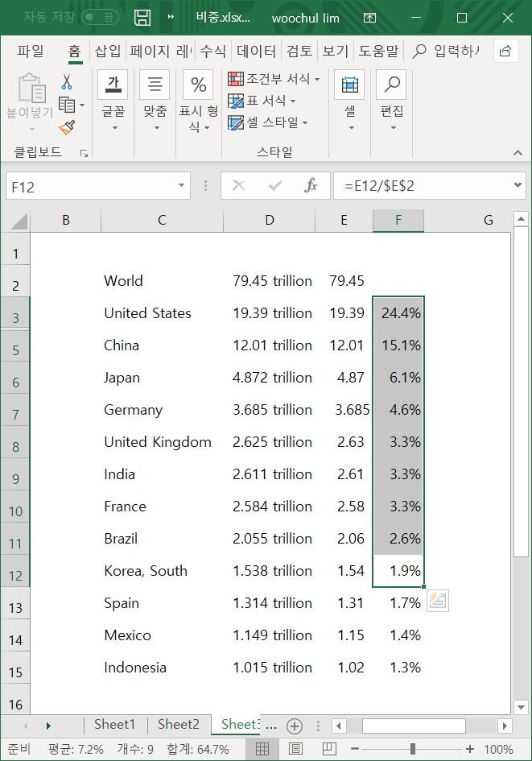
Task: Open clipboard pane dialog launcher
Action: (x=84, y=153)
